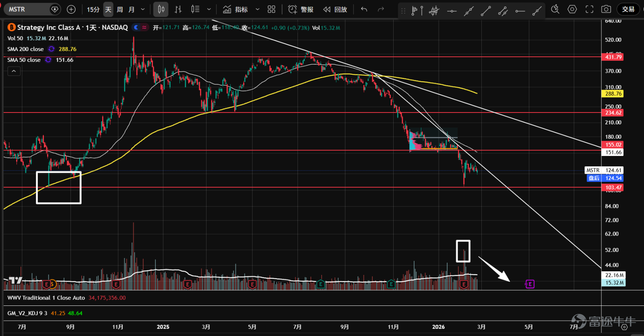The width and height of the screenshot is (644, 336).
Task: Click the SMA 50 close legend
Action: [24, 60]
